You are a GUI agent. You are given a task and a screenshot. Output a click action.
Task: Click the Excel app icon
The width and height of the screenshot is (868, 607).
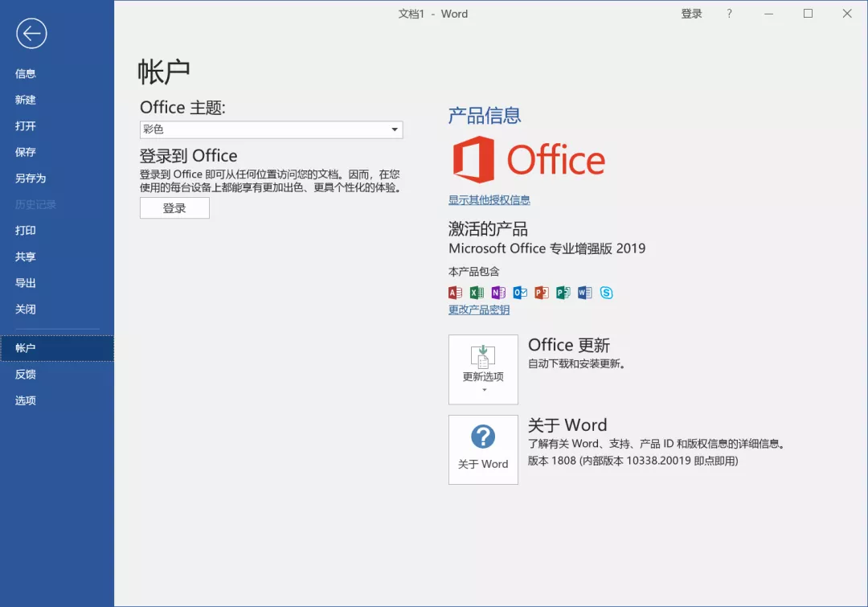point(477,293)
